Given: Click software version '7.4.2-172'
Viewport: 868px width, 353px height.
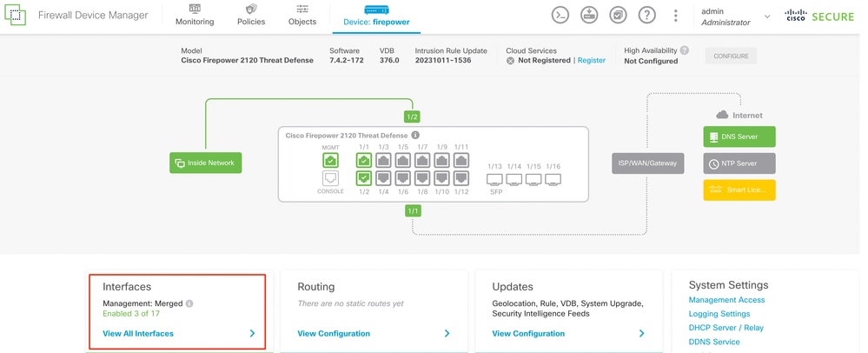Looking at the screenshot, I should [x=347, y=60].
